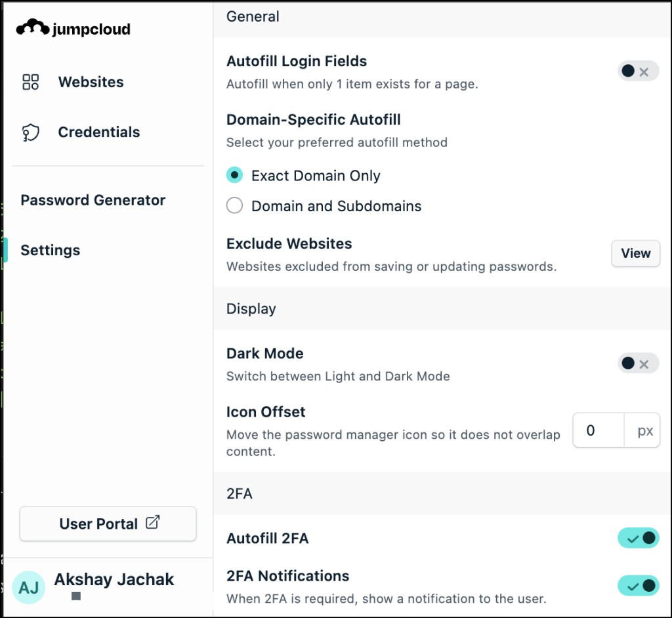Click the small square under user name
The height and width of the screenshot is (618, 672).
pyautogui.click(x=76, y=596)
